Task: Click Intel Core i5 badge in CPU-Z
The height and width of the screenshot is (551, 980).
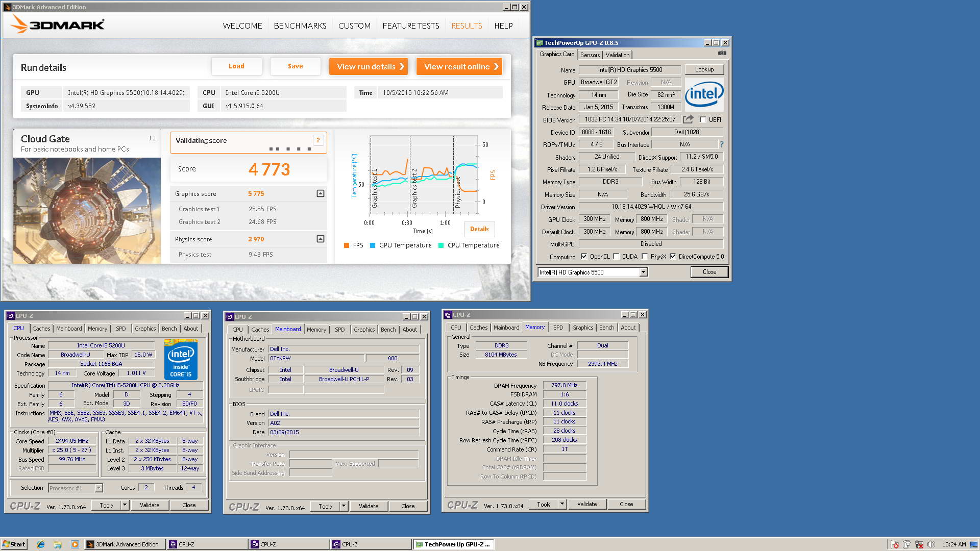Action: click(x=181, y=359)
